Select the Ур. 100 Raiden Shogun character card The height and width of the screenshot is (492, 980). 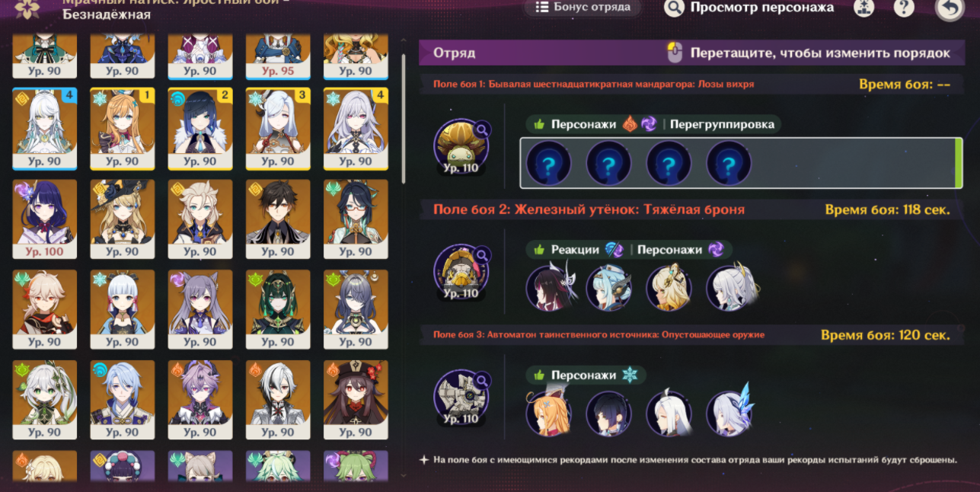[x=44, y=219]
